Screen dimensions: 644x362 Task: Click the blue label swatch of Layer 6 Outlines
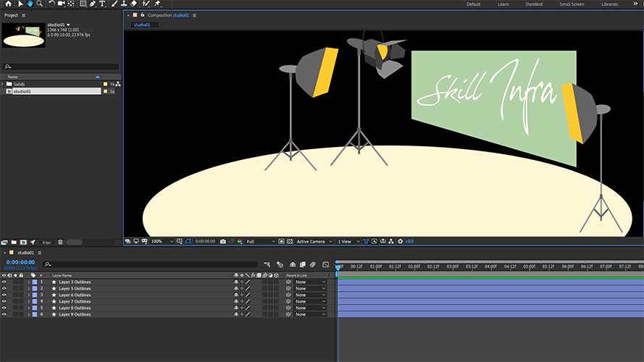tap(35, 295)
